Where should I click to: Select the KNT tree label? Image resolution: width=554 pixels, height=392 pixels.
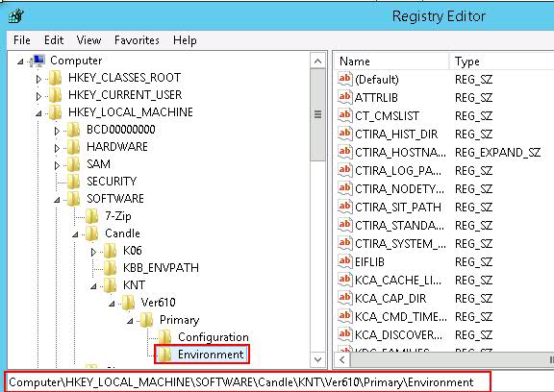(134, 285)
